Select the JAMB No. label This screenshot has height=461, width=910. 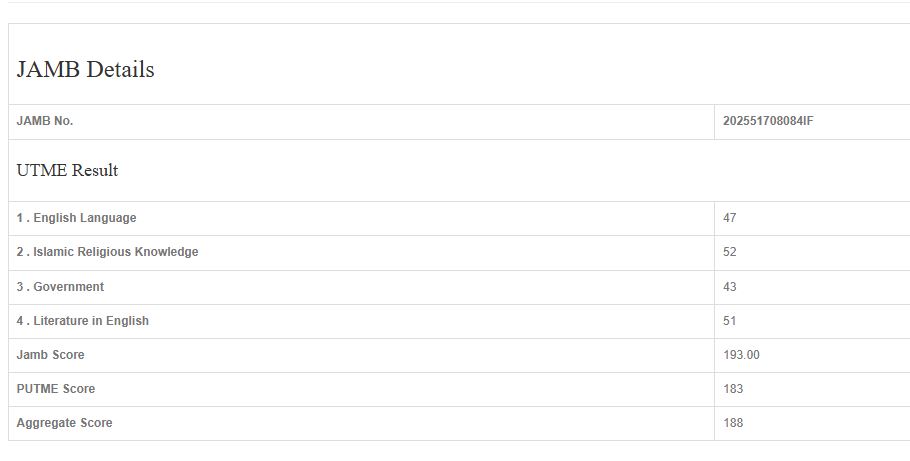[x=45, y=122]
